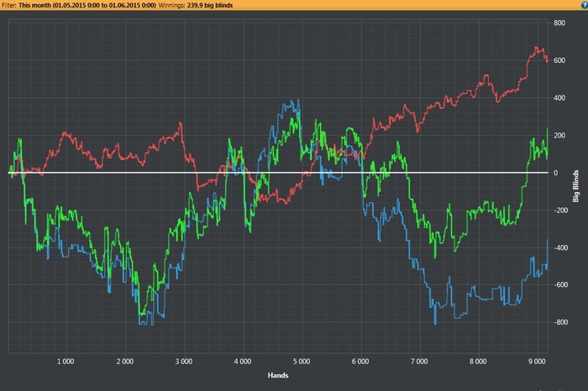Select the 'Filter:' label in the top bar
The width and height of the screenshot is (588, 391).
(9, 5)
